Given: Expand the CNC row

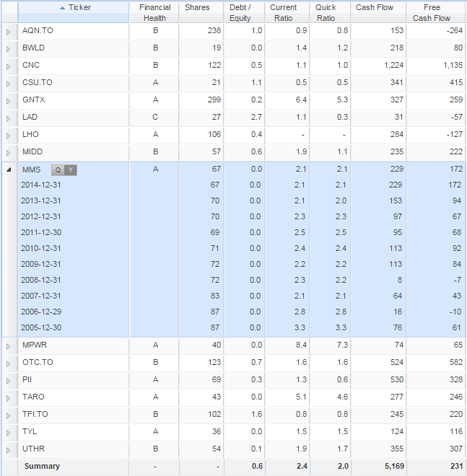Looking at the screenshot, I should point(9,66).
